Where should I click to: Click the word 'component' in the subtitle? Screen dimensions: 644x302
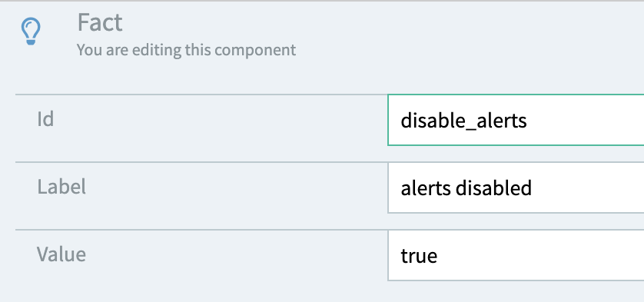[x=255, y=50]
